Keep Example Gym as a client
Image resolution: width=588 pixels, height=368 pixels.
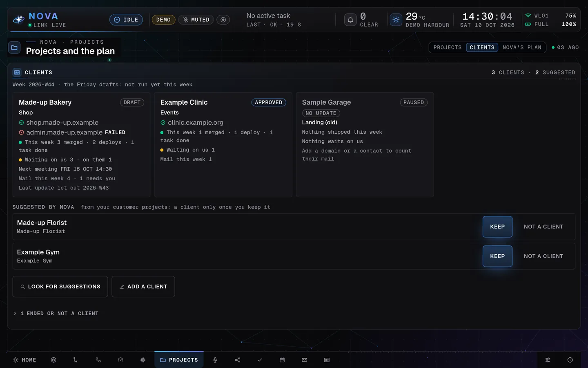(x=497, y=256)
